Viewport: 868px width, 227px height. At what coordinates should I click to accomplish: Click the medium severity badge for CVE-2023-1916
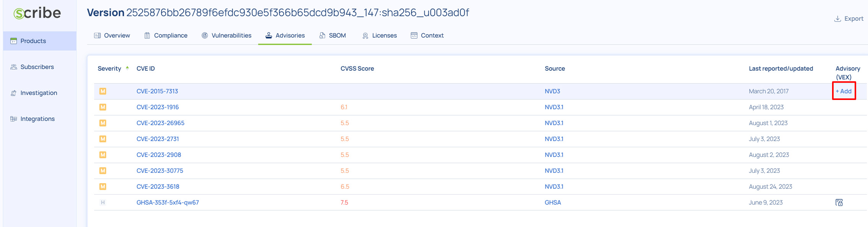click(x=103, y=107)
